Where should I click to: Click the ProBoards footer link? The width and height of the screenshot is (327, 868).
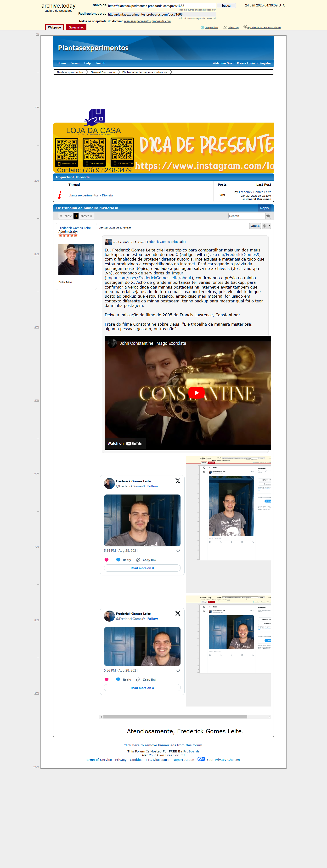coord(192,751)
